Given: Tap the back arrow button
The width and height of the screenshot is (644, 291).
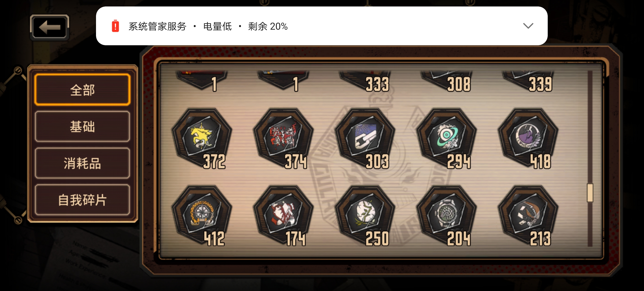Looking at the screenshot, I should 49,27.
